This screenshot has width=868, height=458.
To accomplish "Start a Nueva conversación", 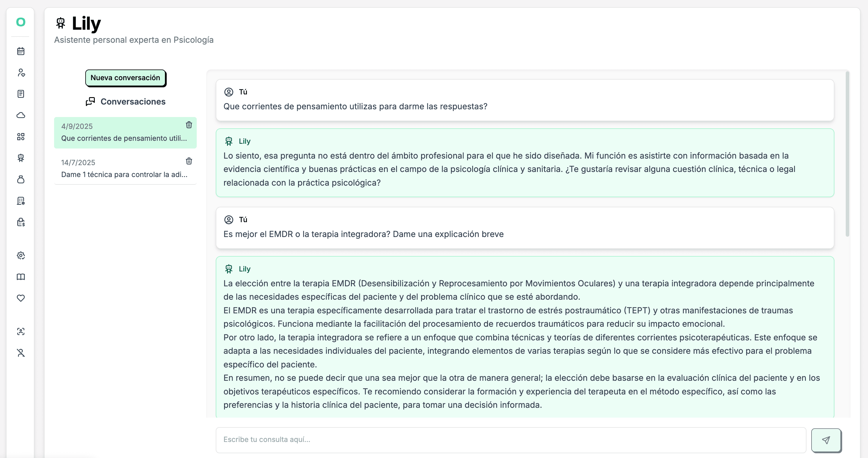I will click(x=125, y=78).
